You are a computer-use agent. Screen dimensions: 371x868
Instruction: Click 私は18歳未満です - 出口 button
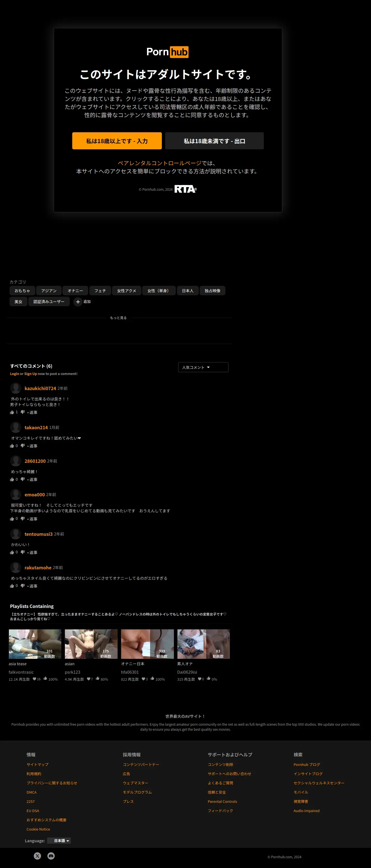(x=214, y=141)
